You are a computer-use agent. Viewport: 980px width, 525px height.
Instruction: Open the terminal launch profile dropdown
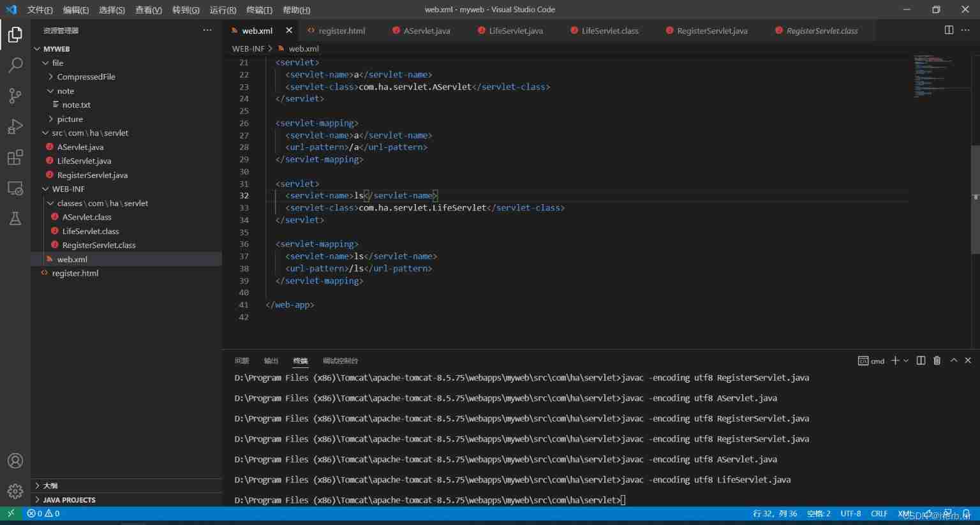pos(906,361)
